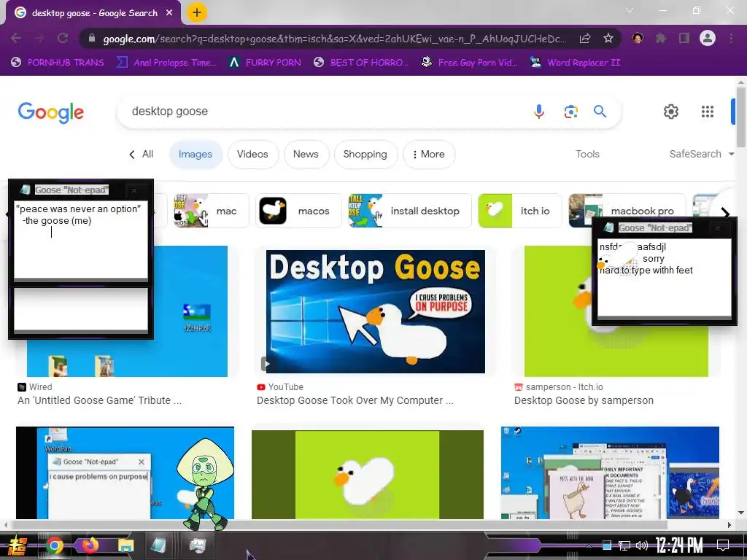Image resolution: width=747 pixels, height=560 pixels.
Task: Switch to the Videos tab
Action: tap(252, 155)
